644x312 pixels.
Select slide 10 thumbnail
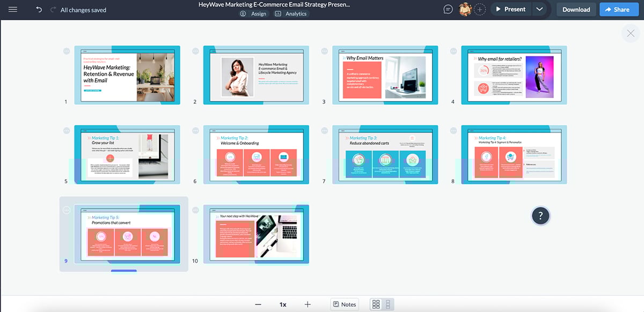click(256, 234)
